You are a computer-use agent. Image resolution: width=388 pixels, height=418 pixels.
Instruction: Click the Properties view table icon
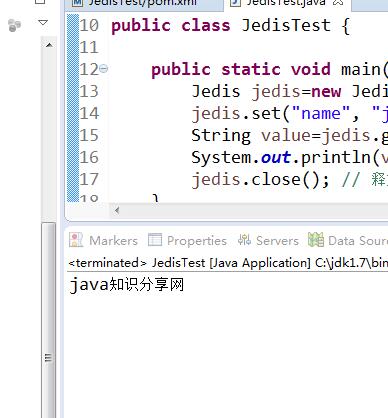(155, 240)
